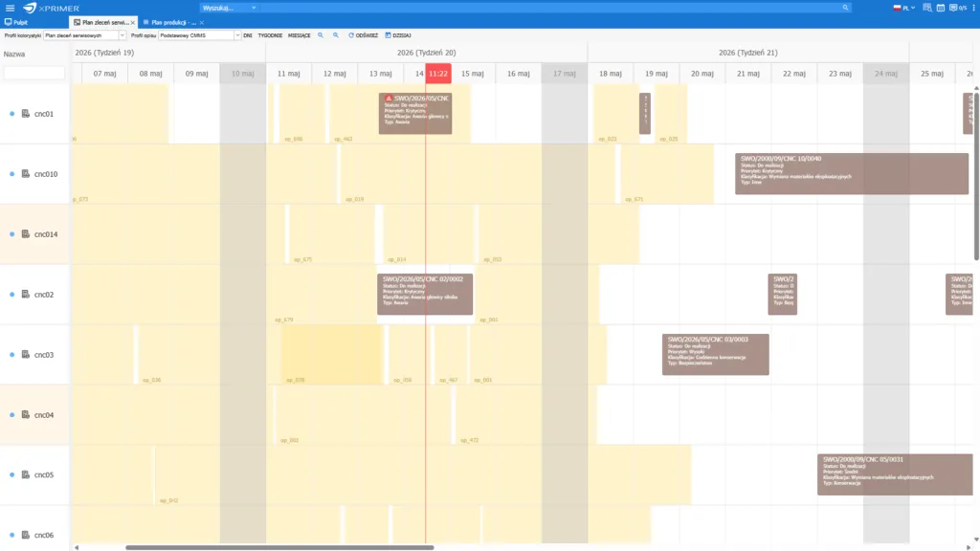Click the Nazwa filter input field

[x=34, y=73]
